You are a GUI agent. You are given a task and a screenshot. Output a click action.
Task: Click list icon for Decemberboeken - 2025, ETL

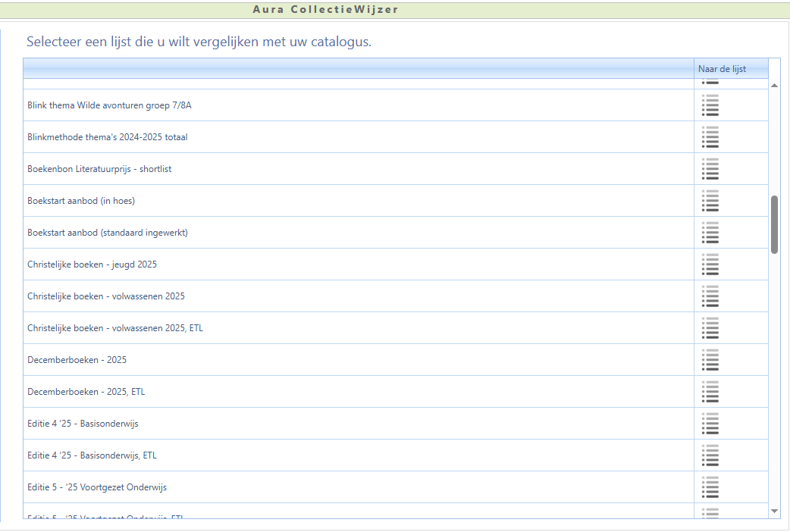[x=710, y=392]
